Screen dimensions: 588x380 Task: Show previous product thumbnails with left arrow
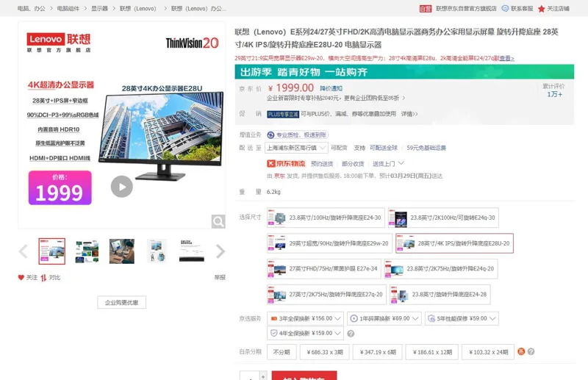(24, 251)
